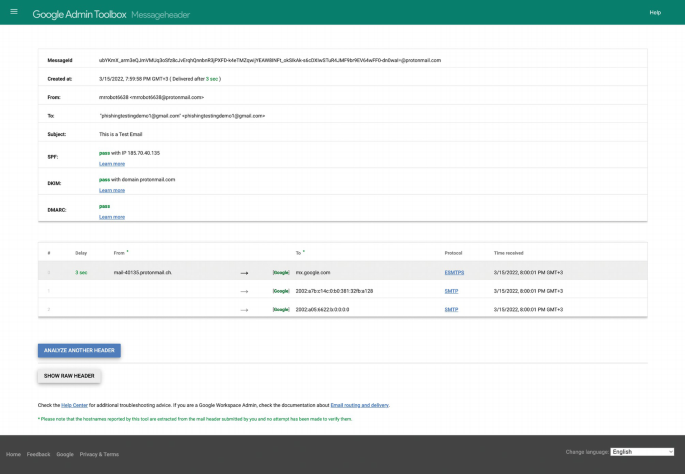Open the Help link in header
685x474 pixels.
[x=655, y=13]
